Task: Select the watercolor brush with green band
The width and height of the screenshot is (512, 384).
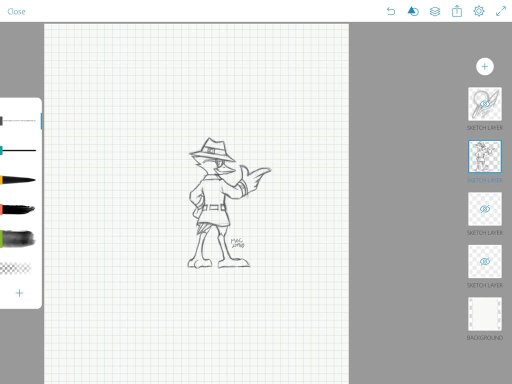Action: [18, 239]
